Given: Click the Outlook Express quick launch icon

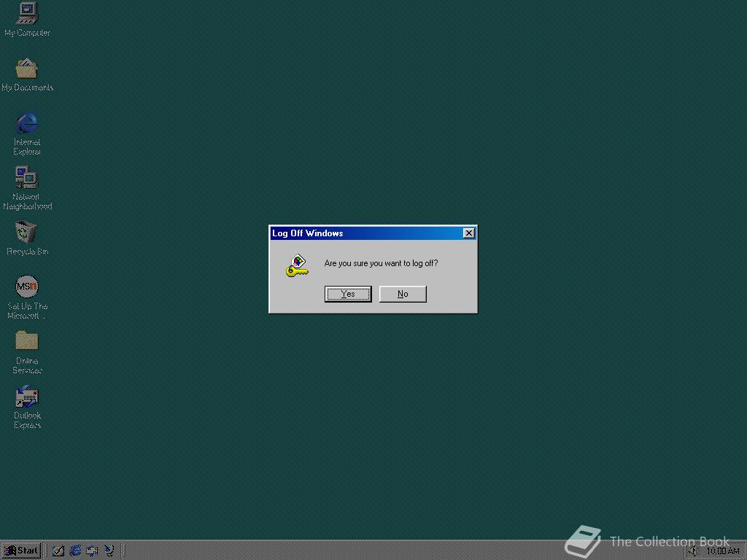Looking at the screenshot, I should click(92, 551).
